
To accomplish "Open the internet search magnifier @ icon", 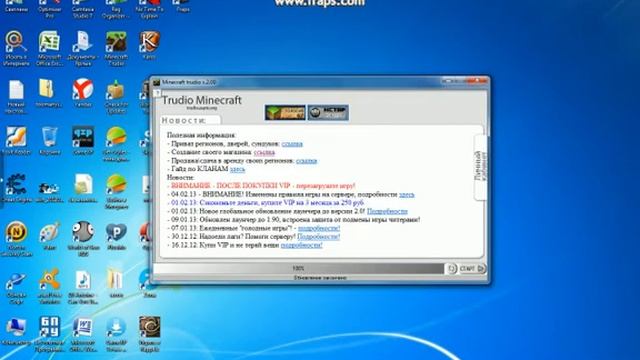I will 16,42.
